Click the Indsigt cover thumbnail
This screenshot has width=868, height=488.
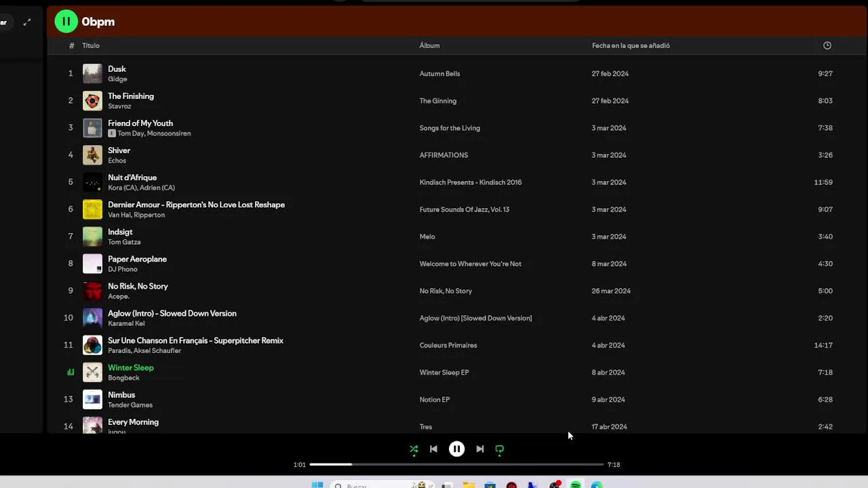(x=92, y=236)
